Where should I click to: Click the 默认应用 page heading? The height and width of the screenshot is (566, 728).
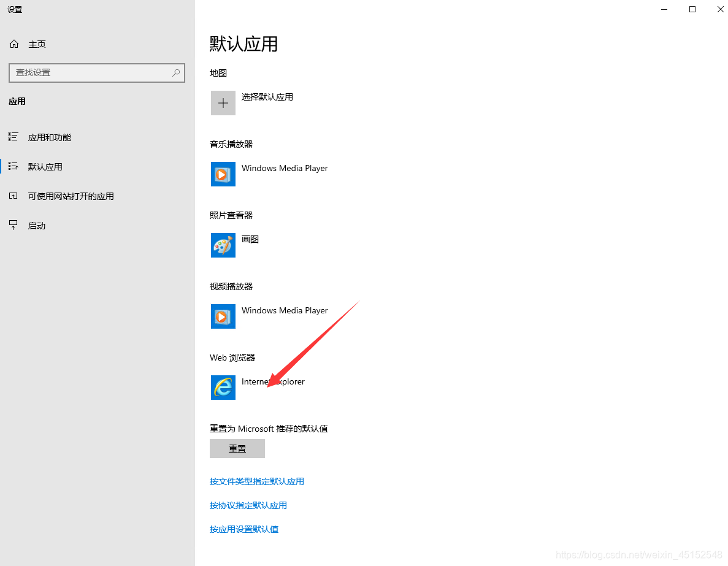tap(243, 44)
